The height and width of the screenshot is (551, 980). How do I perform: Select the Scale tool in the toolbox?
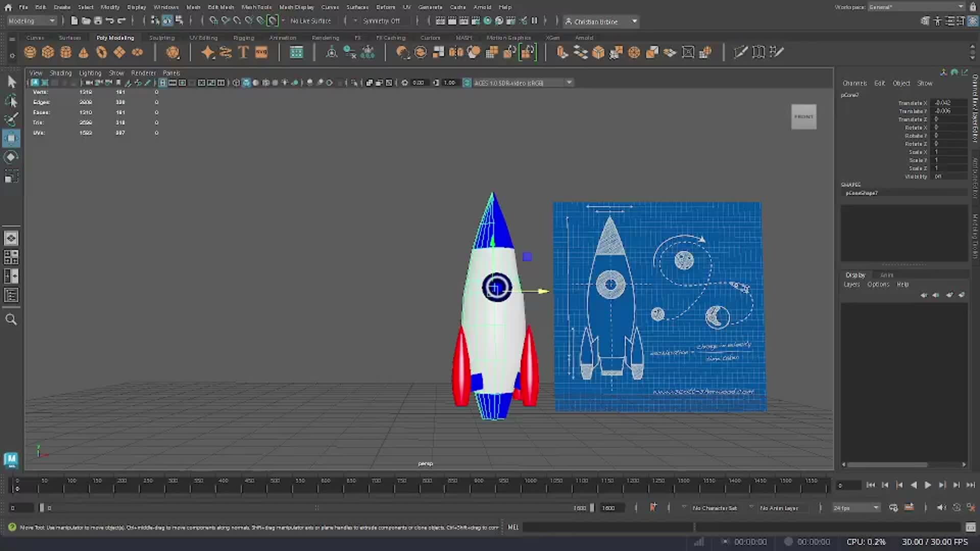(11, 176)
